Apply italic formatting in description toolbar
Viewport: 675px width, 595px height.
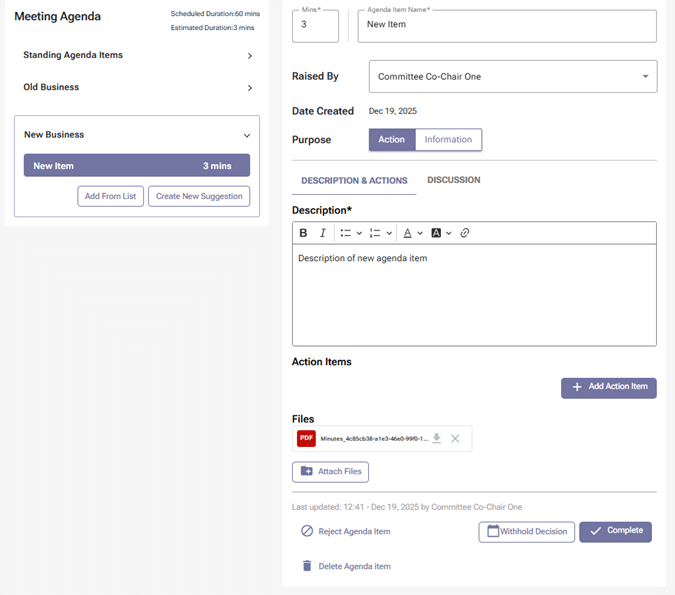323,233
